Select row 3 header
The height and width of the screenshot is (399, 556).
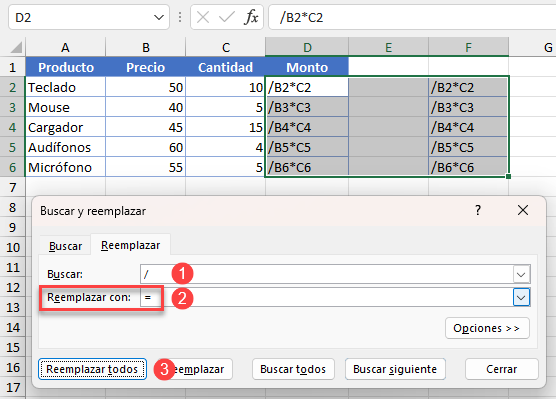(13, 107)
